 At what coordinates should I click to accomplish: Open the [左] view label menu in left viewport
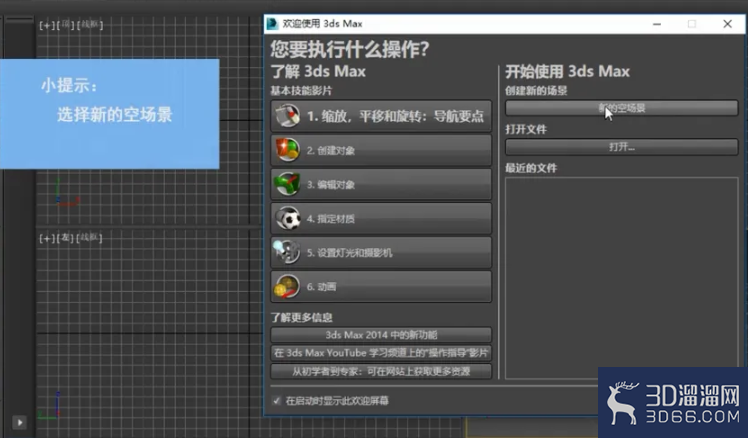[65, 238]
